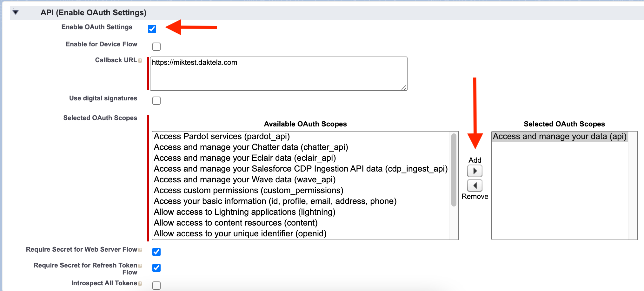644x291 pixels.
Task: Select Access and manage your Chatter data scope
Action: point(251,147)
